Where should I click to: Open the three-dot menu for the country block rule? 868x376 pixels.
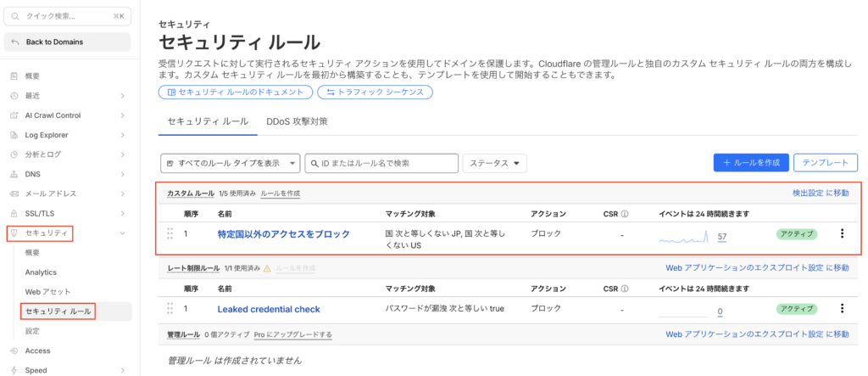pyautogui.click(x=842, y=233)
